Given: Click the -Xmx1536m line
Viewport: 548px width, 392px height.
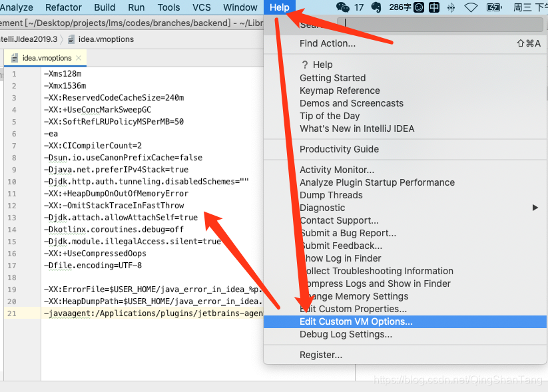Looking at the screenshot, I should (65, 86).
